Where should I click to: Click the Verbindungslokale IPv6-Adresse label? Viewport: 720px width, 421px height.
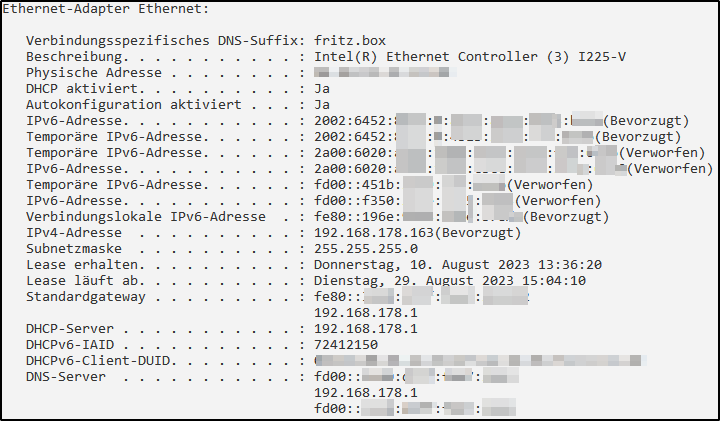coord(146,217)
